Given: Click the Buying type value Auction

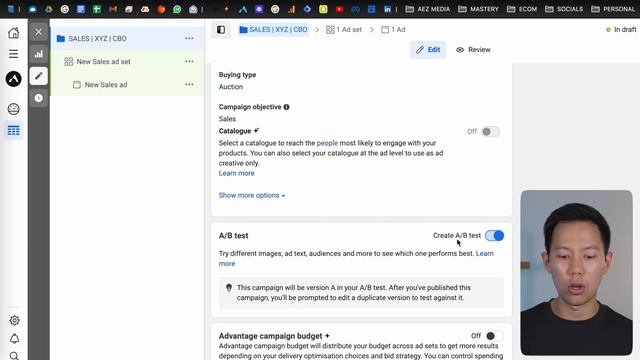Looking at the screenshot, I should click(231, 87).
